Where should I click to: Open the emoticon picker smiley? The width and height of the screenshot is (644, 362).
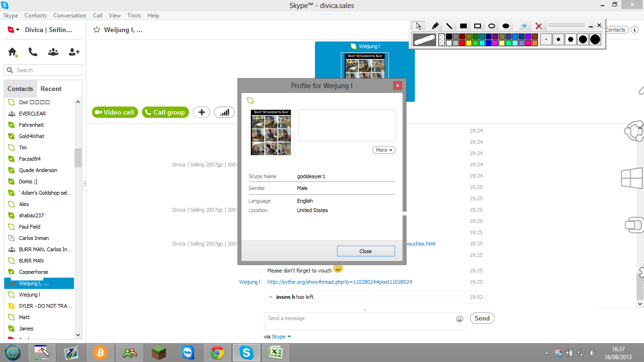[460, 319]
